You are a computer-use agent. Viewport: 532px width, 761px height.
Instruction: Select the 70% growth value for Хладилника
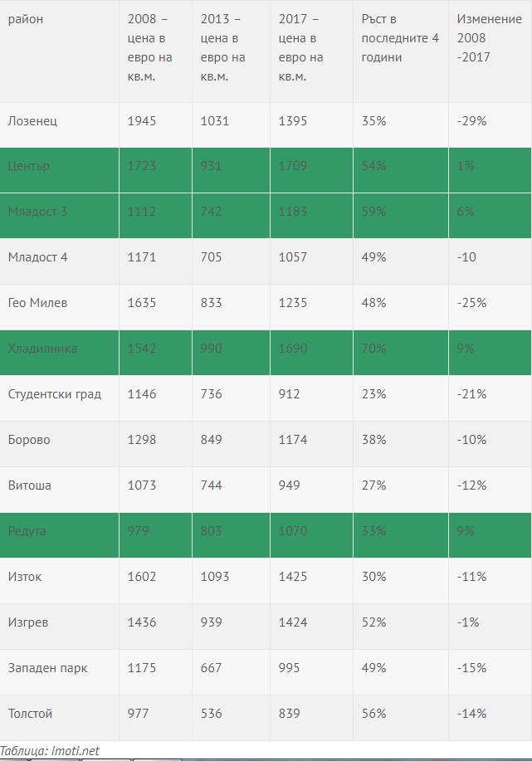pyautogui.click(x=373, y=349)
